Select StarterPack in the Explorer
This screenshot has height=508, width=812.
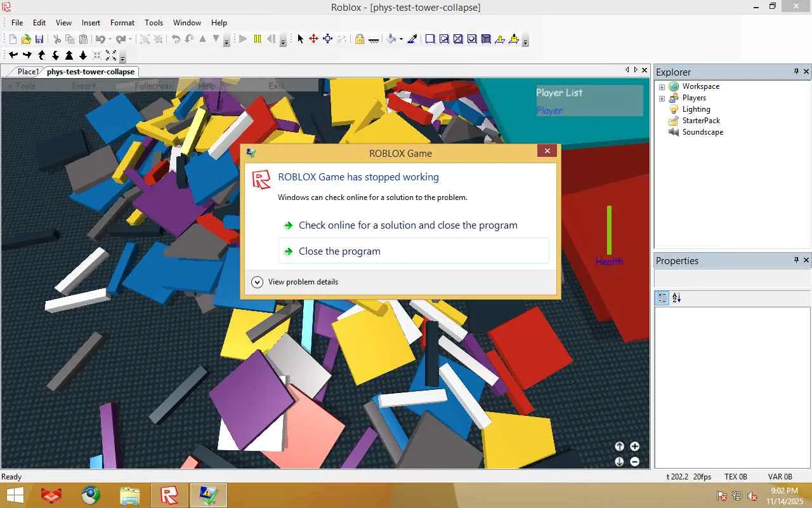[701, 121]
